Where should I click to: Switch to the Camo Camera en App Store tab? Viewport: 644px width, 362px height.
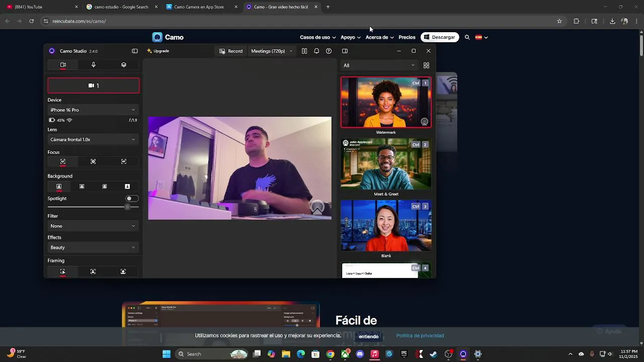[x=202, y=7]
